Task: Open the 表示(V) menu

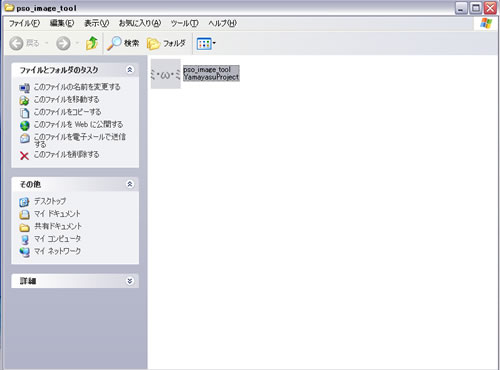Action: pyautogui.click(x=96, y=23)
